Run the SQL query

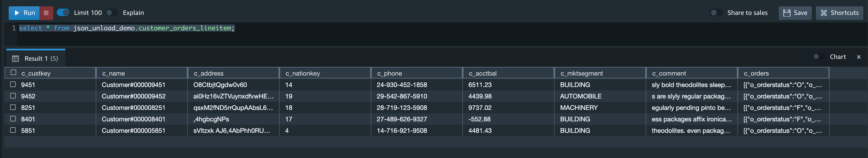24,13
